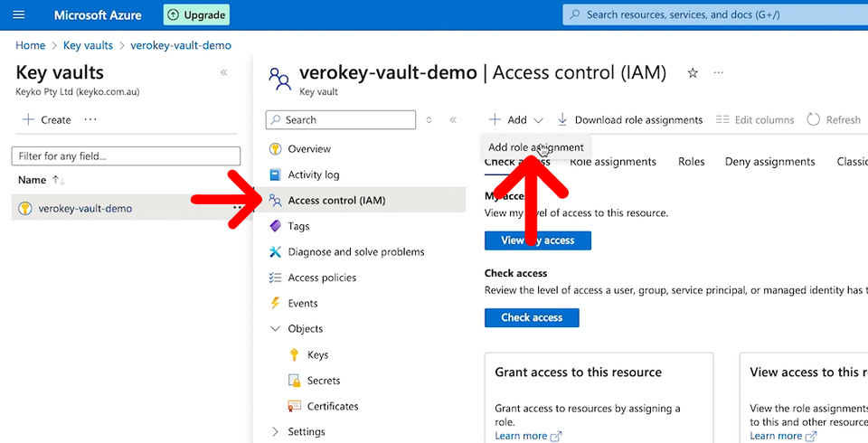Collapse the Key vaults list panel
Screen dimensions: 868x443
click(224, 73)
